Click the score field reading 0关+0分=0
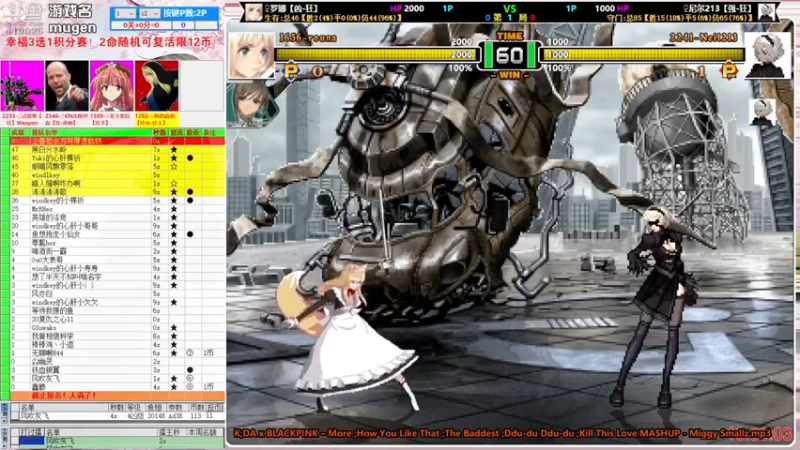Screen dimensions: 800x450 pyautogui.click(x=141, y=25)
